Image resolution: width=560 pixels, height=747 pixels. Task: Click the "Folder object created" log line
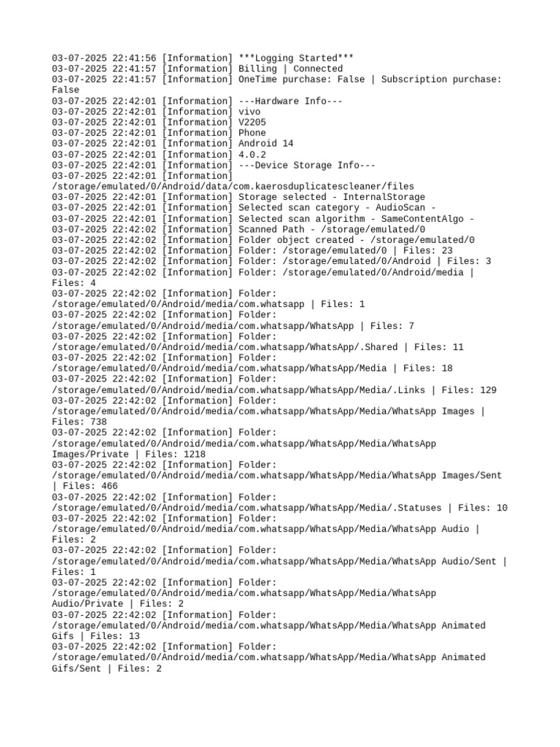point(263,239)
